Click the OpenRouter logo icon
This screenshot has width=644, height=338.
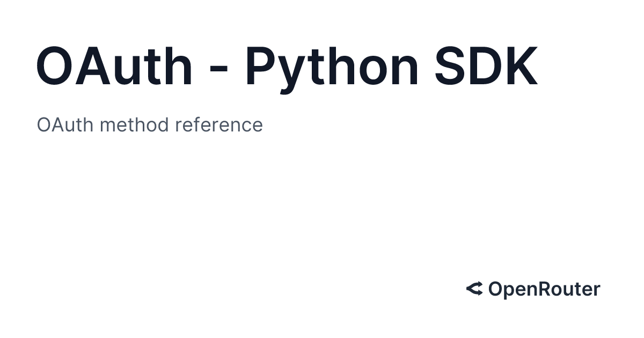coord(474,289)
